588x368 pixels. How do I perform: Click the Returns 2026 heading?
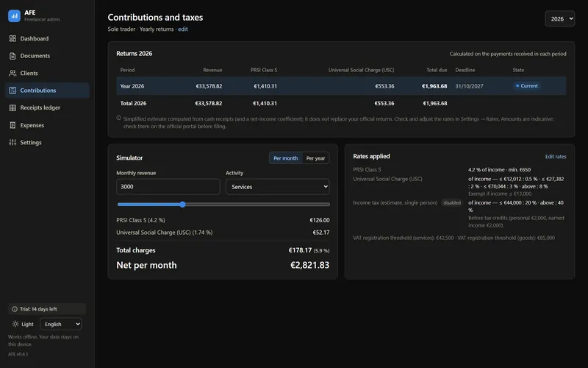coord(135,53)
